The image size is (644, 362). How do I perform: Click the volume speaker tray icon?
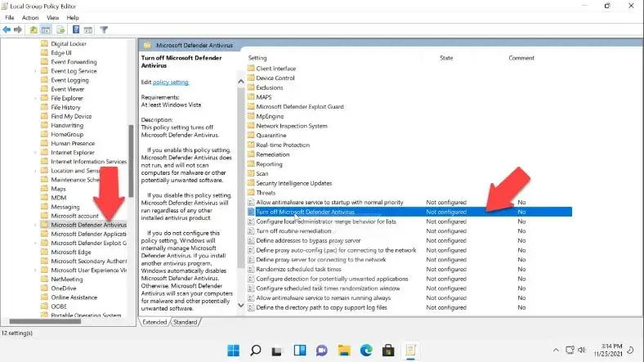point(582,350)
